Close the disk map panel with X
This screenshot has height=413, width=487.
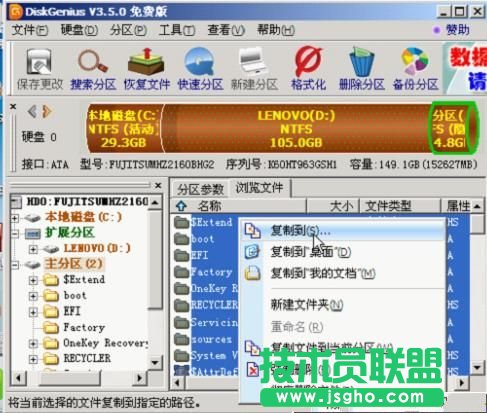[13, 107]
